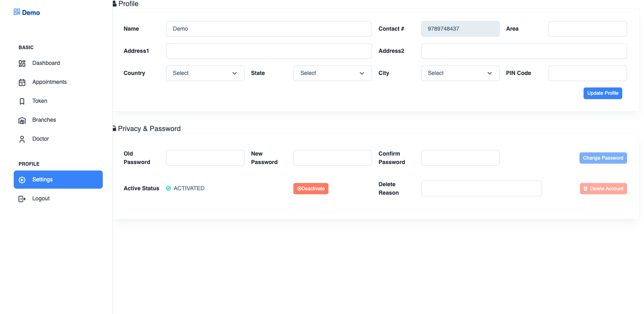Screen dimensions: 644x314
Task: Click the Demo QR logo icon
Action: [17, 12]
